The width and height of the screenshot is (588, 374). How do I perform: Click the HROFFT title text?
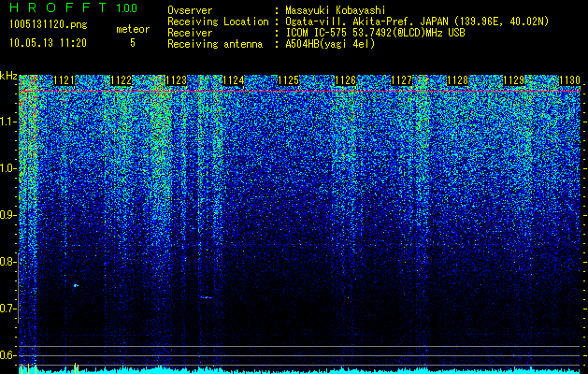tap(58, 7)
